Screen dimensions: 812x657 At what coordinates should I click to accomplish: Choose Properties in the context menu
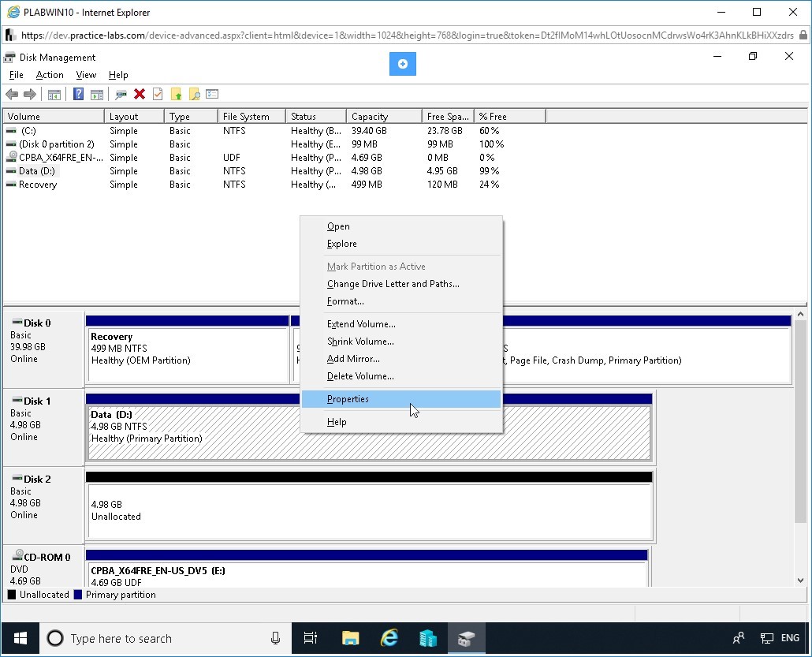(401, 400)
